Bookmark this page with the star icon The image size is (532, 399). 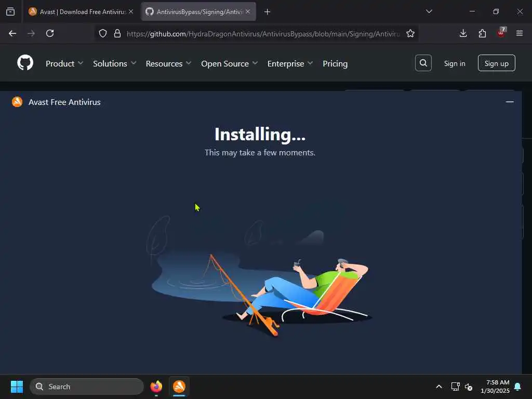[410, 33]
